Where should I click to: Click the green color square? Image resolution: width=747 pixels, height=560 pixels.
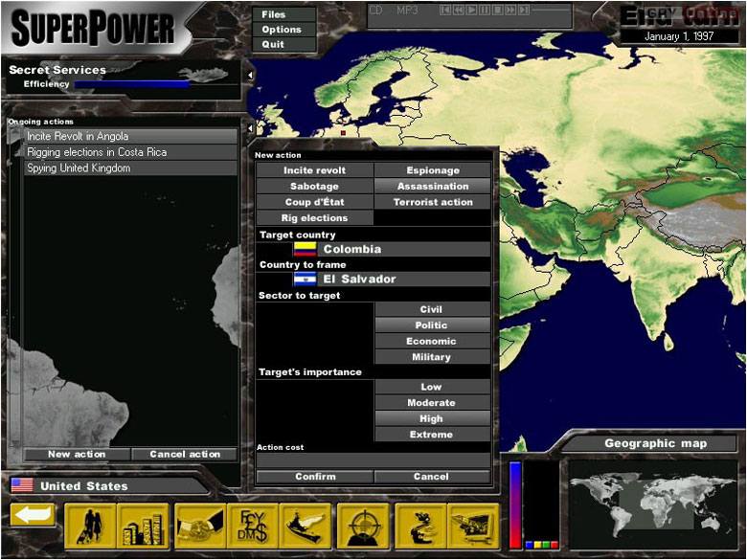click(546, 545)
